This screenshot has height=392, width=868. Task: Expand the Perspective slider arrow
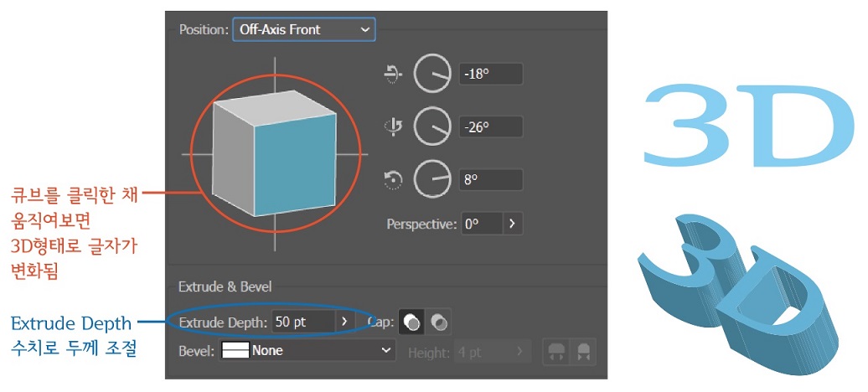click(513, 224)
